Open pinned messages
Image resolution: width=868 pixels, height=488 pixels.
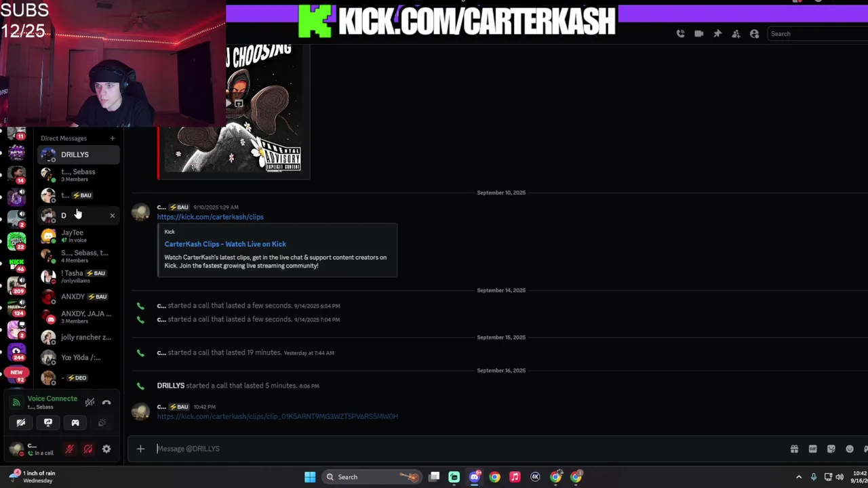(x=717, y=34)
